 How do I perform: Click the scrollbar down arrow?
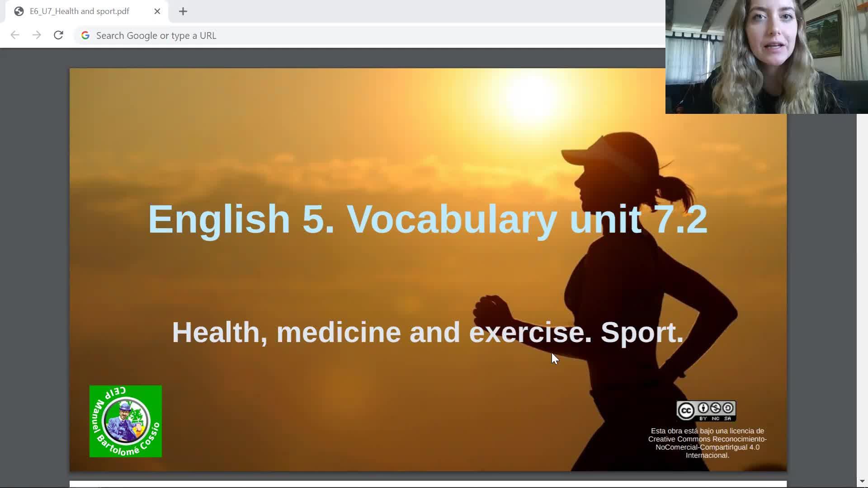(862, 482)
